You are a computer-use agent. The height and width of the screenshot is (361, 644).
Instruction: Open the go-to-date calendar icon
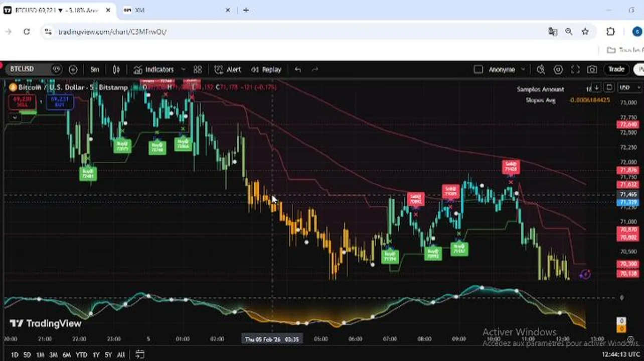pyautogui.click(x=140, y=354)
